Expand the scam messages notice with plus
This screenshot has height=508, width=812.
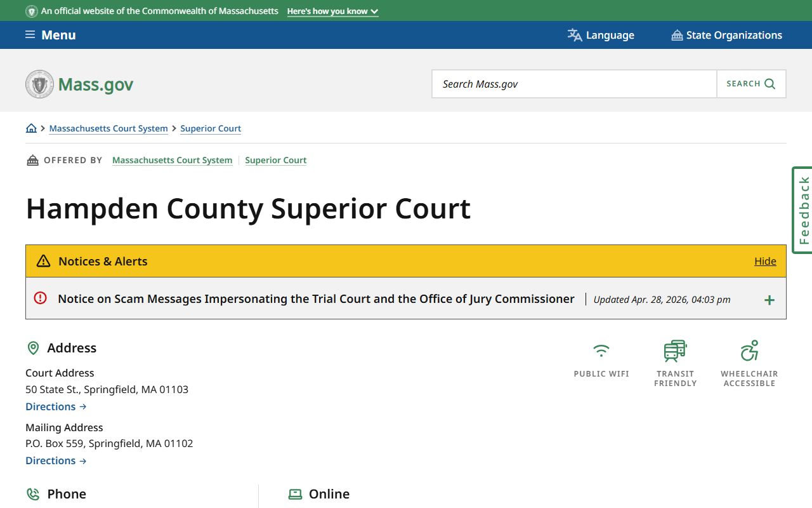pos(769,300)
